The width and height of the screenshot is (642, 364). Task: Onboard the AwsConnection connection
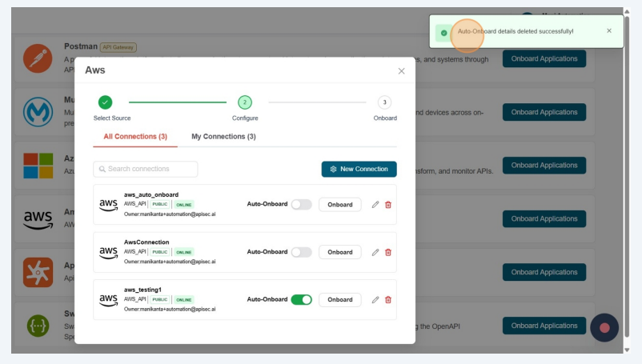point(339,252)
